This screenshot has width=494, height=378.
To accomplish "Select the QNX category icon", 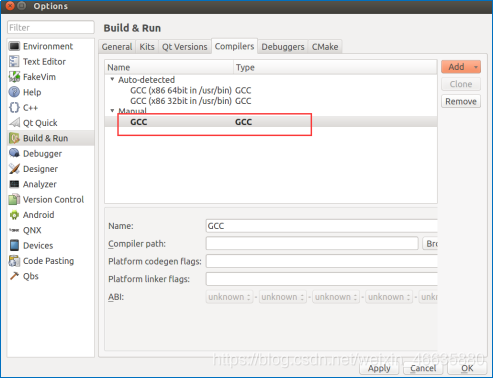I will (x=14, y=230).
